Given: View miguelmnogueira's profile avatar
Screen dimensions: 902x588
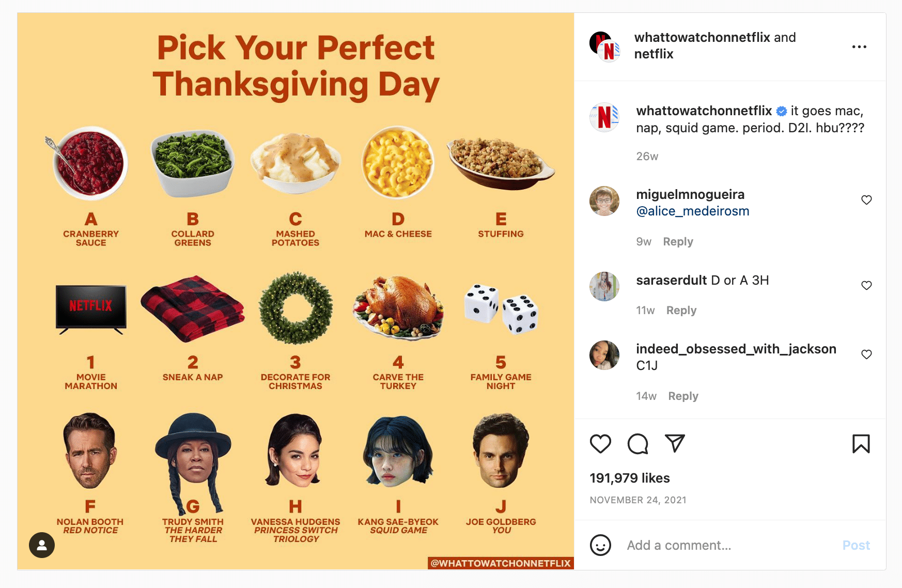Looking at the screenshot, I should click(x=604, y=201).
